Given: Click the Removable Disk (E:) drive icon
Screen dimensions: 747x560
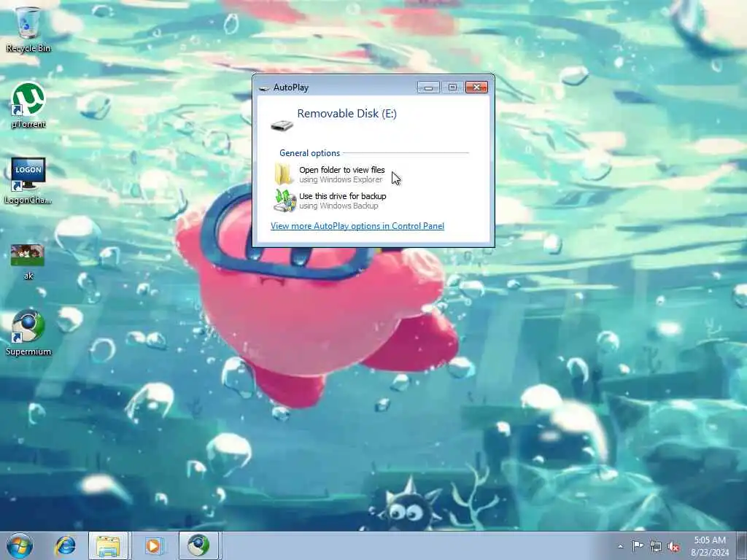Looking at the screenshot, I should click(x=282, y=125).
